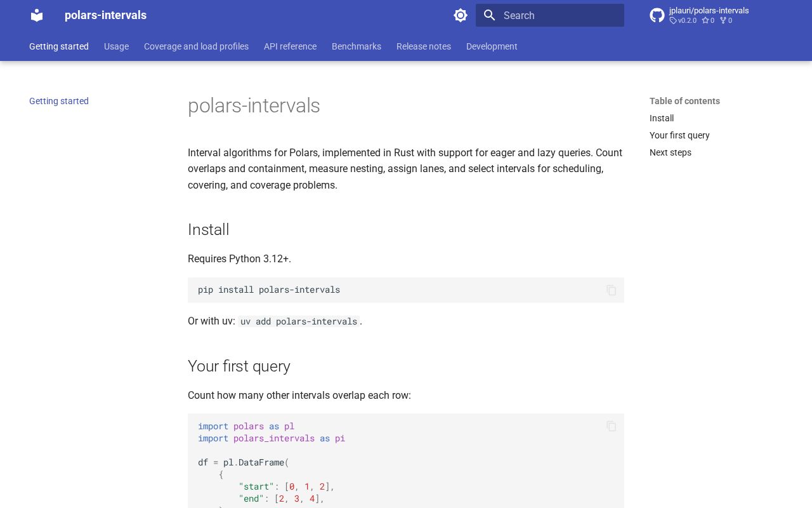
Task: Open the Getting started tab
Action: (x=59, y=46)
